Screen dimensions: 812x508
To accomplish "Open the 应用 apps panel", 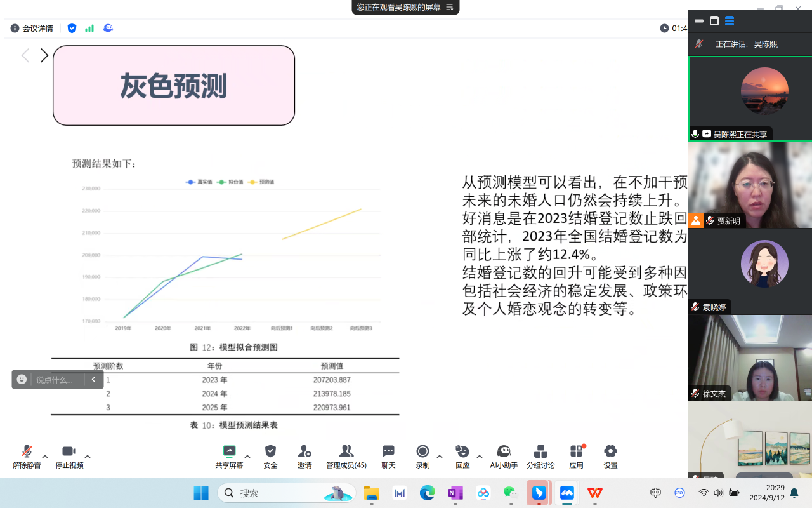I will (x=576, y=456).
